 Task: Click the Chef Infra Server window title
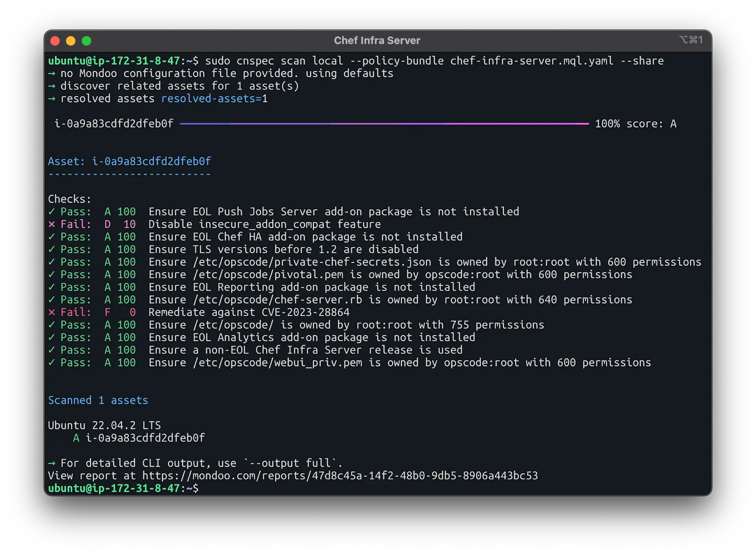pyautogui.click(x=377, y=41)
